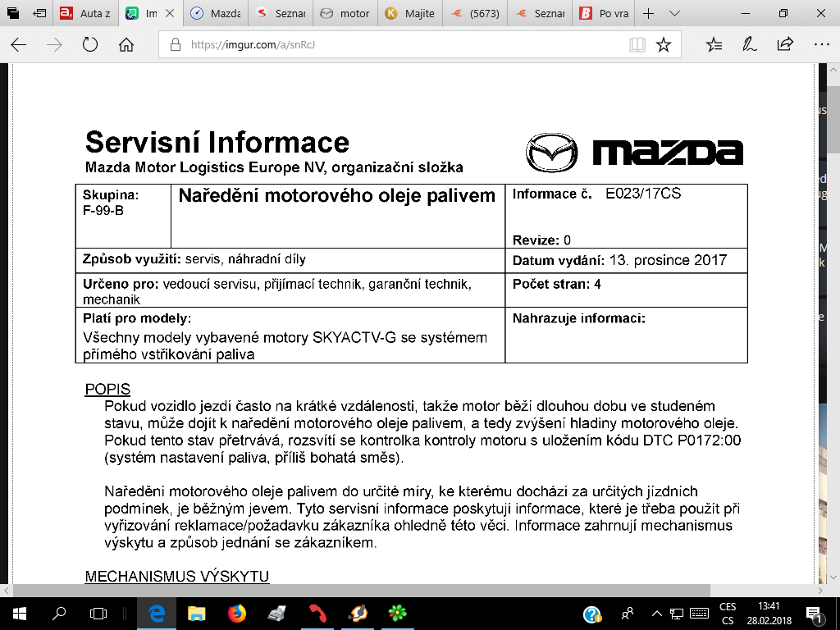Click the browser Refresh button
840x630 pixels.
[90, 45]
